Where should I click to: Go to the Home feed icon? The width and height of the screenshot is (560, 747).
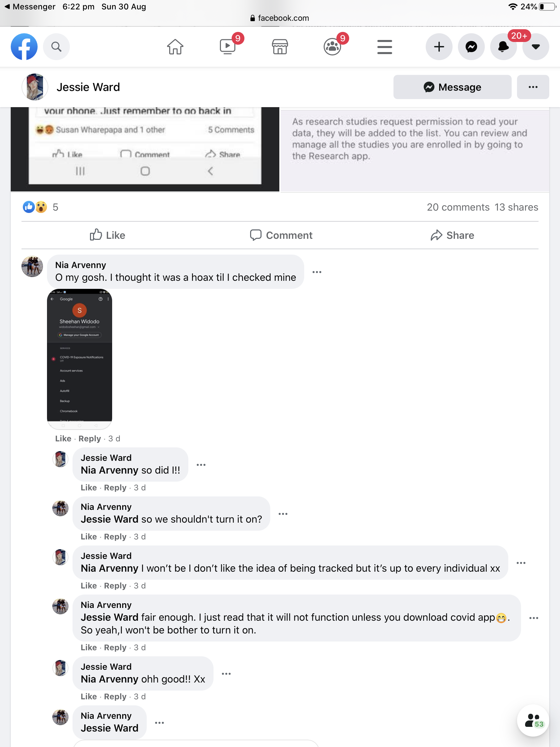[x=175, y=47]
